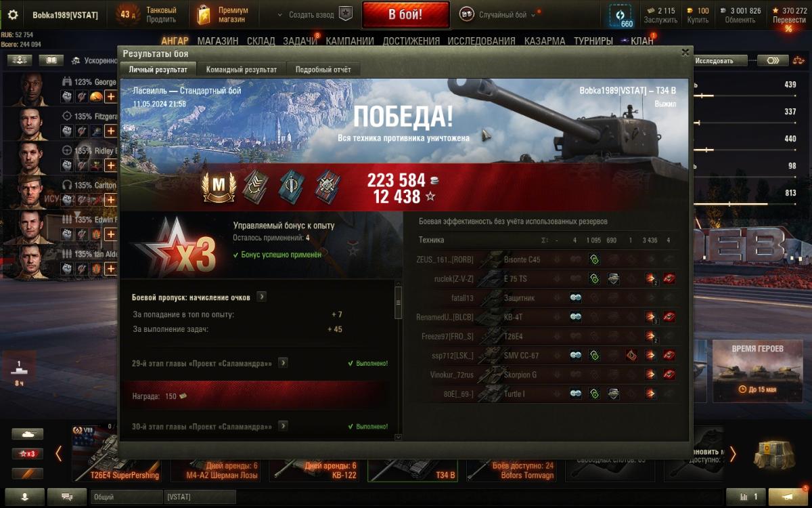Click the results panel vertical scrollbar
The height and width of the screenshot is (508, 812).
coord(398,302)
